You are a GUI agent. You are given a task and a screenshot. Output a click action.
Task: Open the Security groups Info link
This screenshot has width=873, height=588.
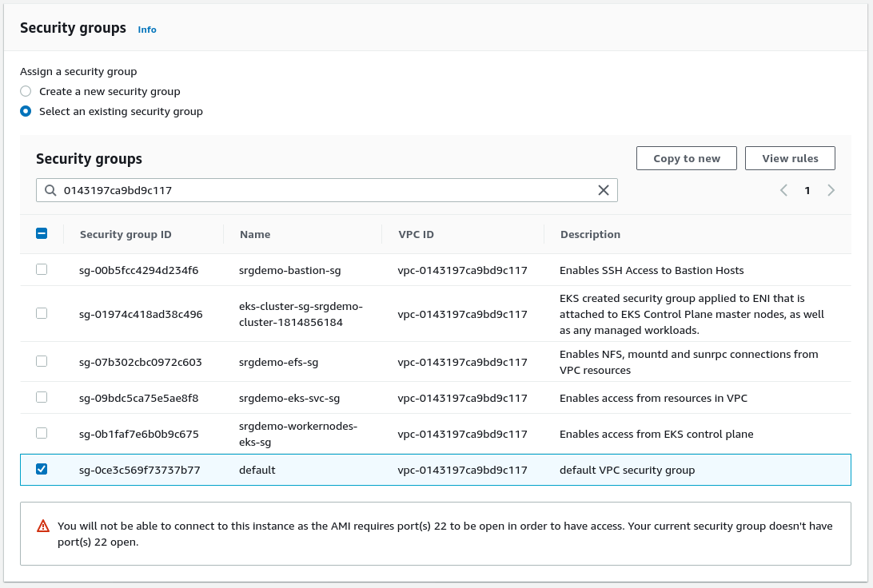pos(147,30)
